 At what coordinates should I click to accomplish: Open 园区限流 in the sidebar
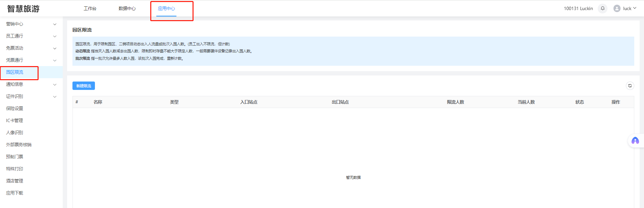point(15,72)
